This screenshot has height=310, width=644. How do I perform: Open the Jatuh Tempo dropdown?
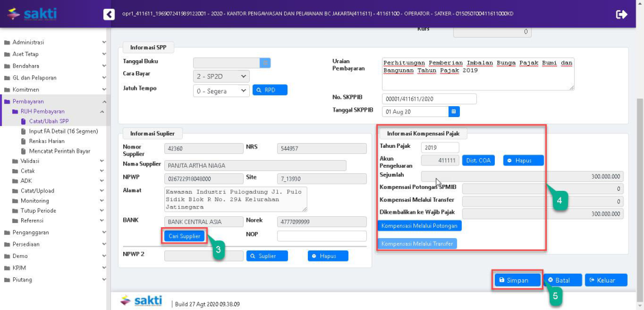point(221,90)
